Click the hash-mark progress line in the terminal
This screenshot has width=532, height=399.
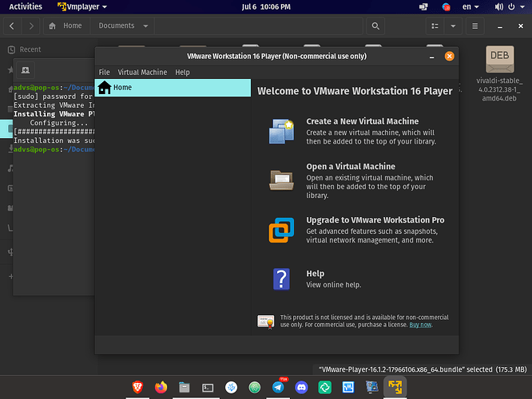[54, 132]
